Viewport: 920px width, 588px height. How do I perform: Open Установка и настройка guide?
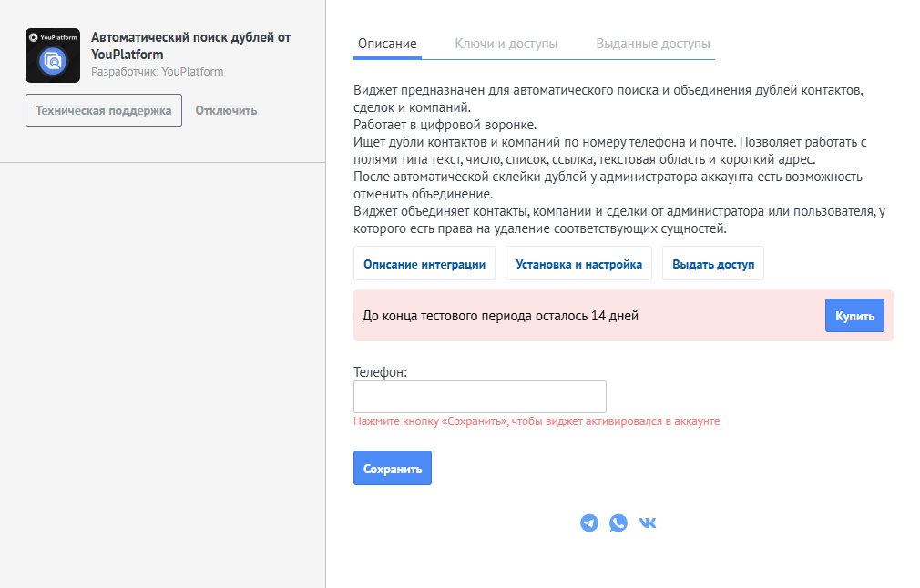point(578,264)
